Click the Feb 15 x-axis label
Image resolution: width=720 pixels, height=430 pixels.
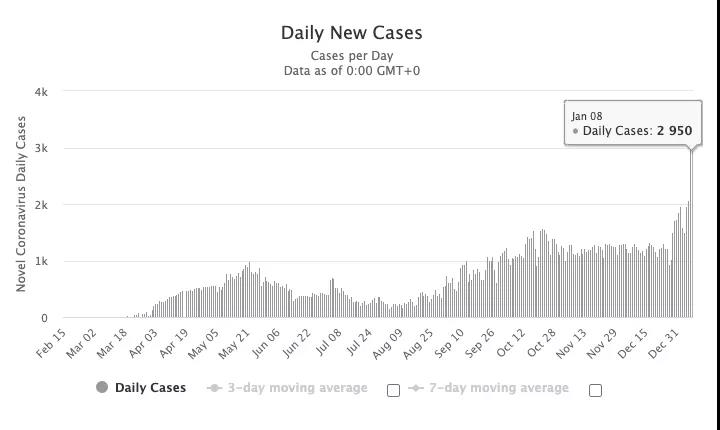click(x=54, y=341)
